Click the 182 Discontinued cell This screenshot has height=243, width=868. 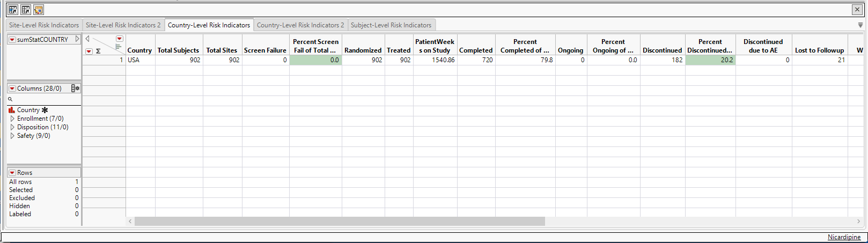click(663, 60)
